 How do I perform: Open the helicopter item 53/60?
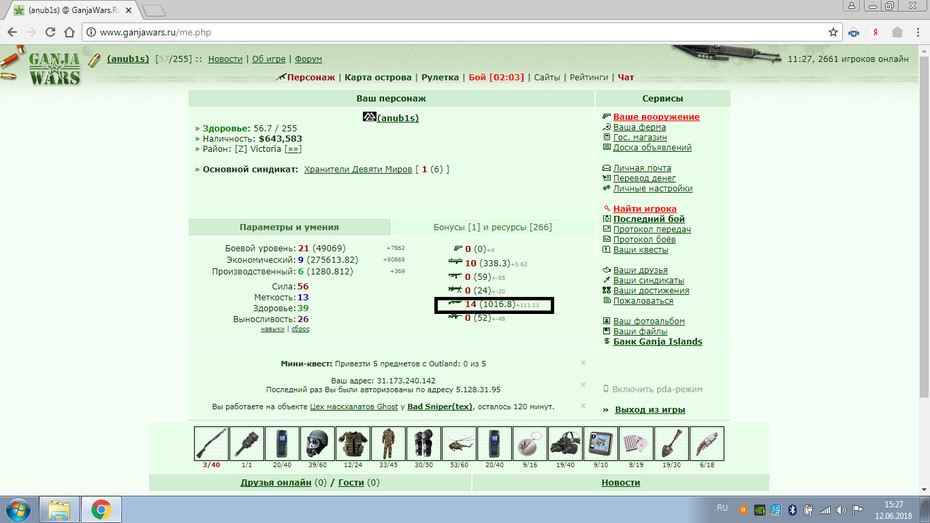[x=459, y=443]
